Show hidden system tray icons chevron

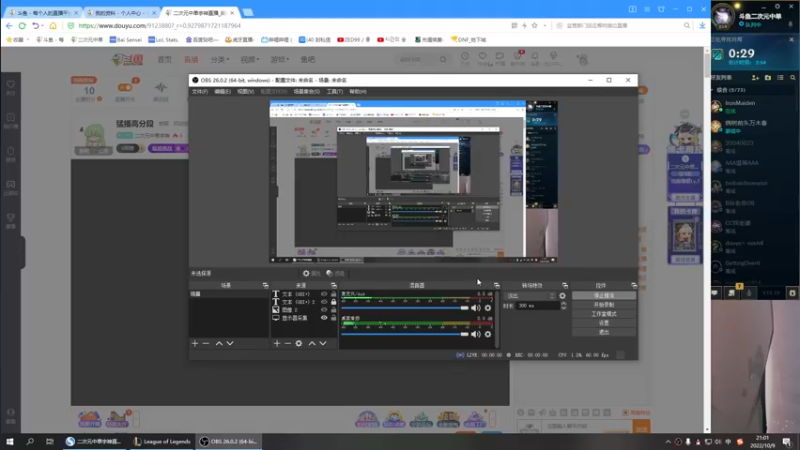(668, 442)
